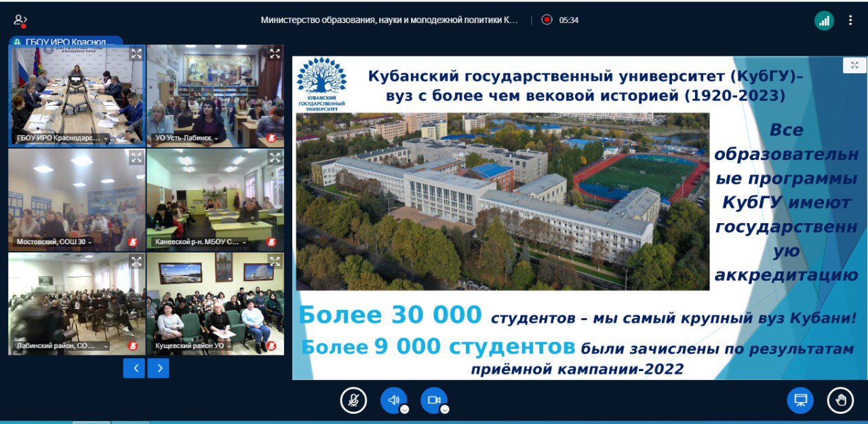Open the speaker device options arrow
The height and width of the screenshot is (424, 868).
(405, 409)
